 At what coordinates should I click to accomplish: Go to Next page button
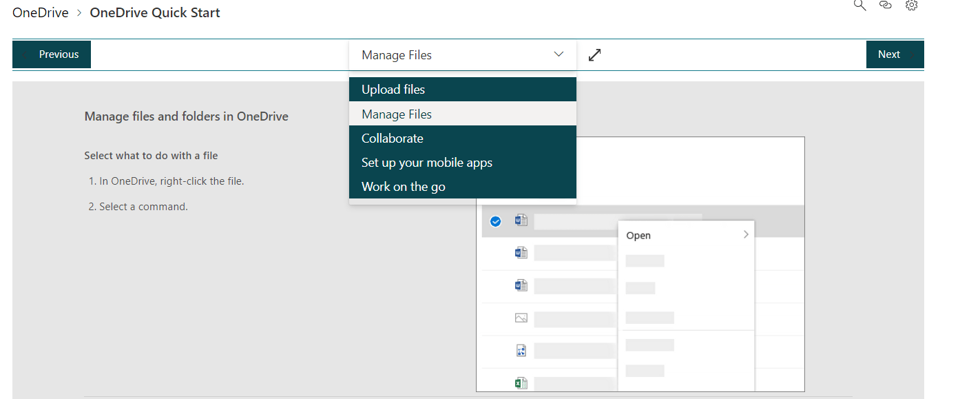pyautogui.click(x=895, y=54)
